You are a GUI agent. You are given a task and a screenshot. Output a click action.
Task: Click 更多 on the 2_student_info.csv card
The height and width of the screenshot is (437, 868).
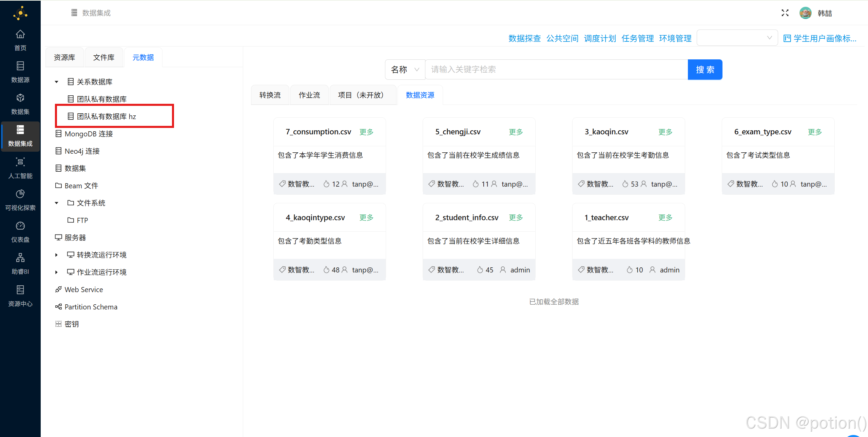(x=516, y=217)
